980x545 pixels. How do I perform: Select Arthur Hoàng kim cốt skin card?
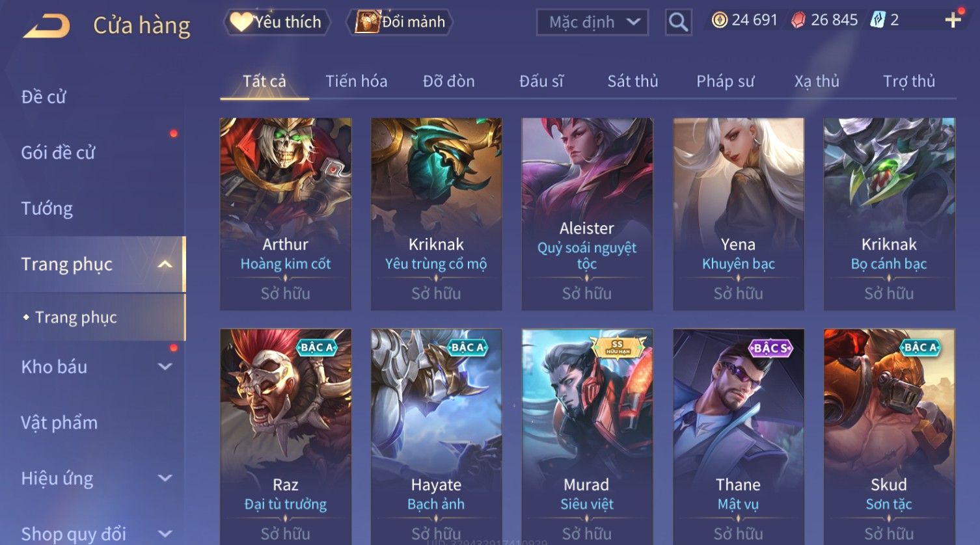click(x=286, y=214)
